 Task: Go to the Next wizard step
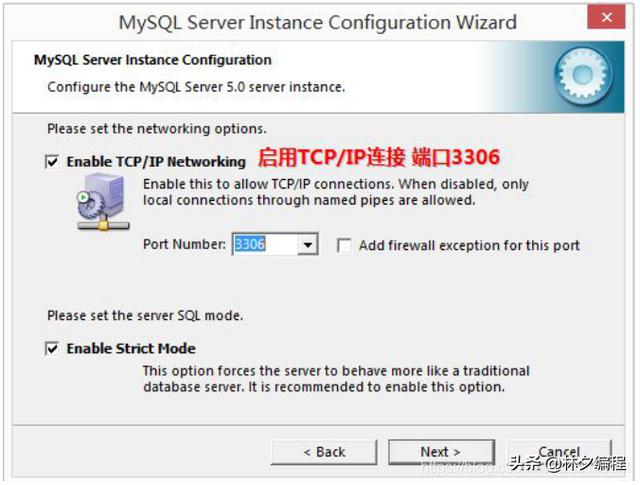point(441,452)
